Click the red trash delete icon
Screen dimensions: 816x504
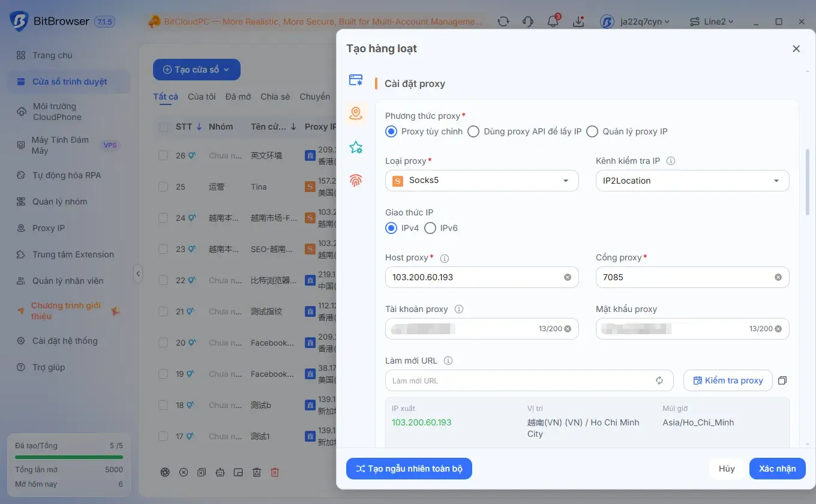coord(275,472)
